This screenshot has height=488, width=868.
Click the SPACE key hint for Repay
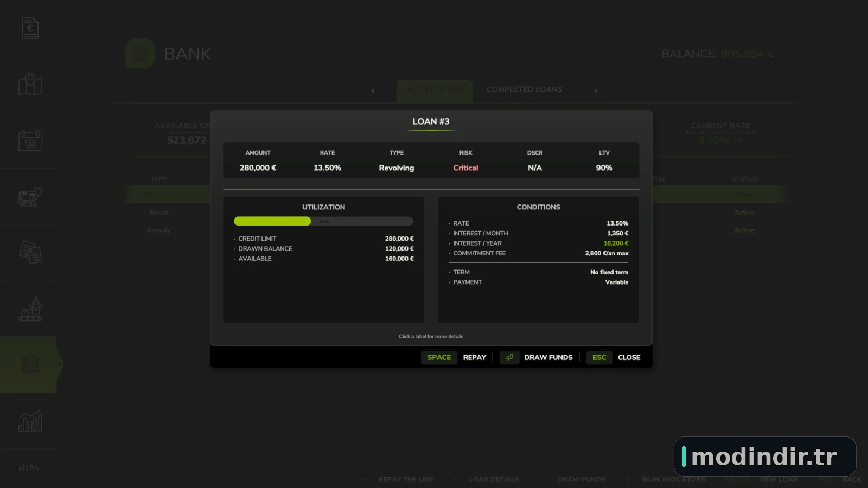pos(439,357)
